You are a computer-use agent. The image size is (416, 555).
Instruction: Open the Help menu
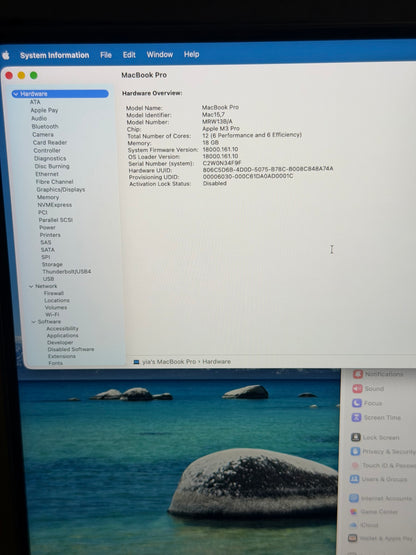pos(192,54)
